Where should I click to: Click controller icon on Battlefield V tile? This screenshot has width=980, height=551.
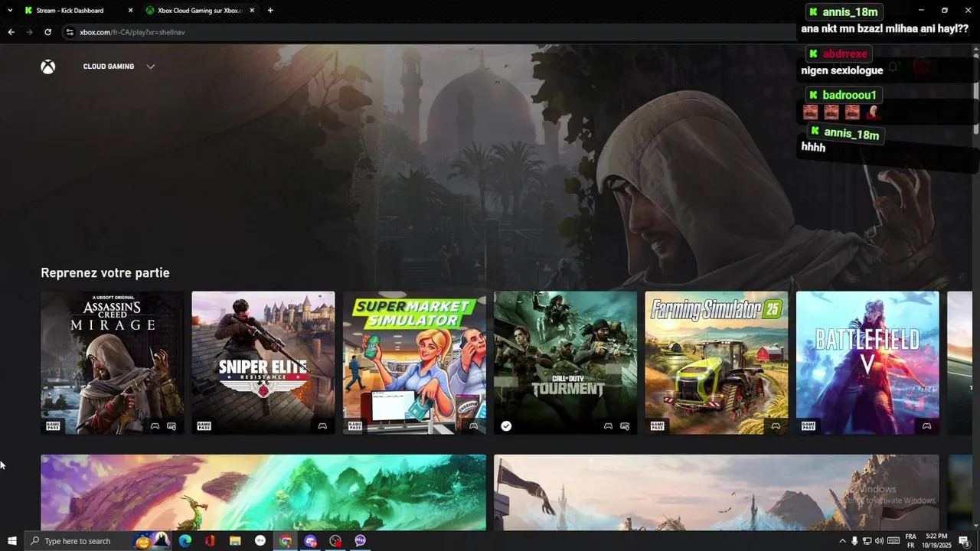(x=926, y=426)
